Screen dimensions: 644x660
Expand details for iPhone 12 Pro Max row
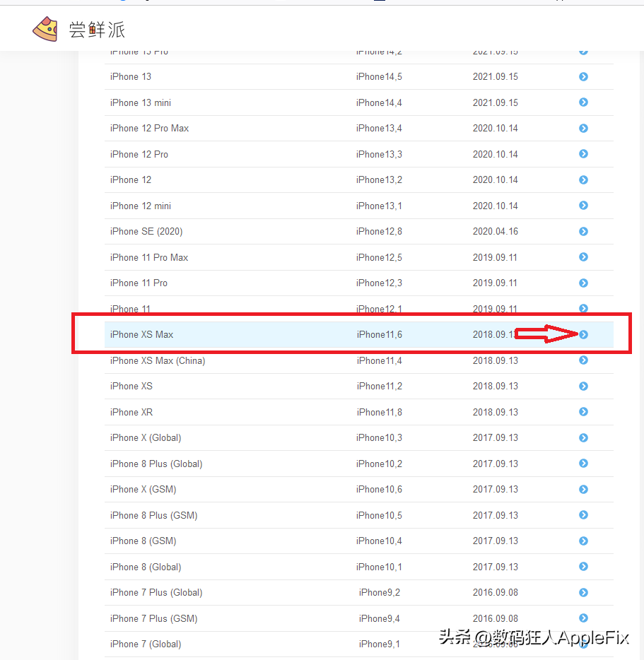click(x=582, y=128)
